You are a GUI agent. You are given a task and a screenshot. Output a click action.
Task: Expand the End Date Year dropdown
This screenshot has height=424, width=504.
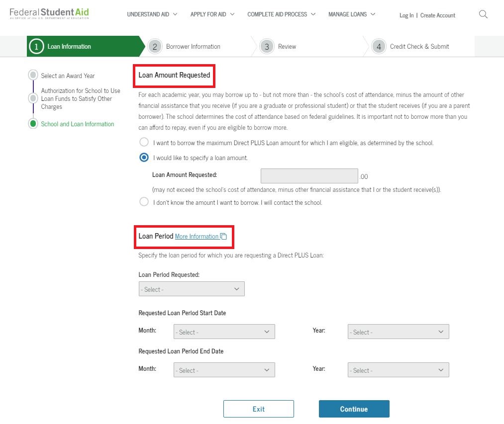coord(398,370)
